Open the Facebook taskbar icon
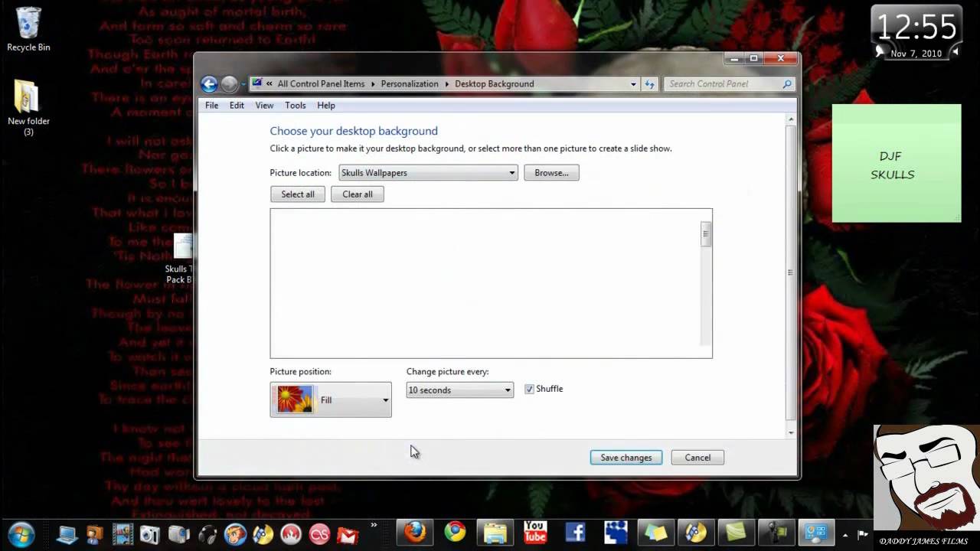This screenshot has width=980, height=551. click(x=575, y=533)
